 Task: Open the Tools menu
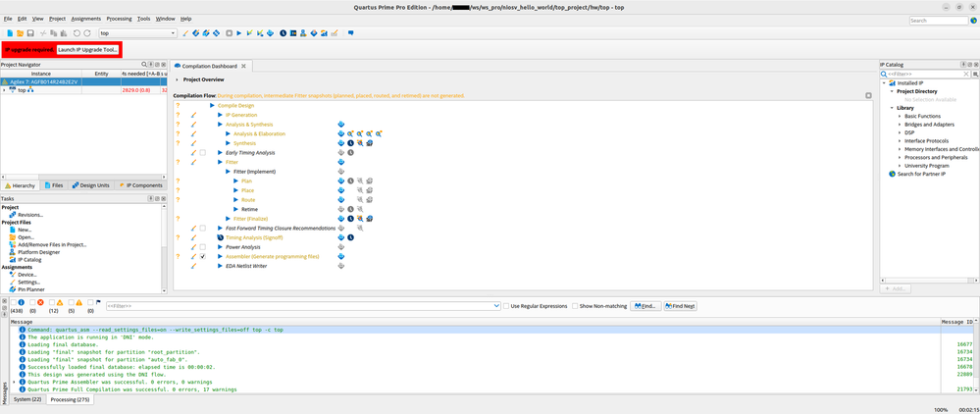click(144, 19)
